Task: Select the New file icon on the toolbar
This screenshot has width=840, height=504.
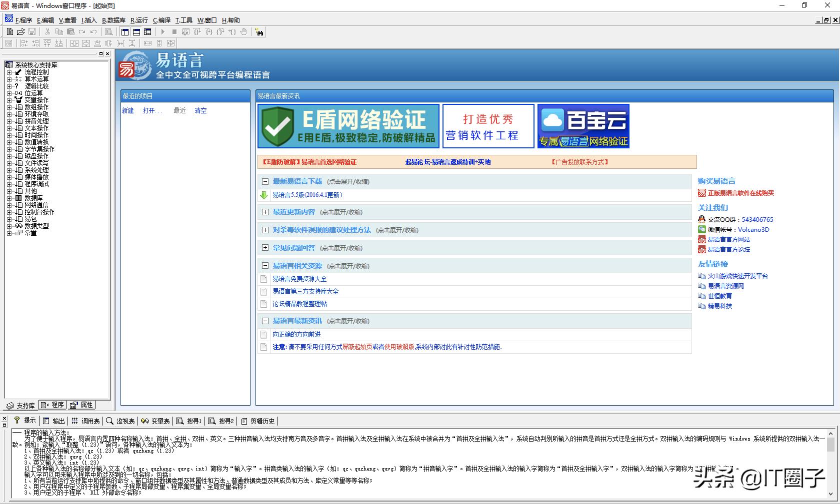Action: click(x=9, y=31)
